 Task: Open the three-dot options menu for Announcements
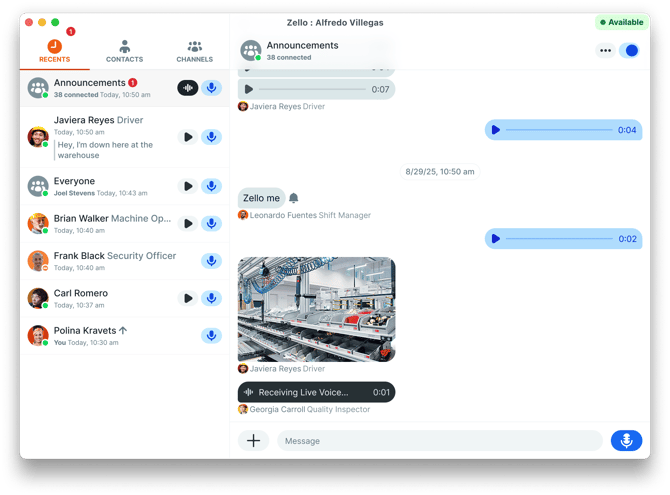[605, 50]
